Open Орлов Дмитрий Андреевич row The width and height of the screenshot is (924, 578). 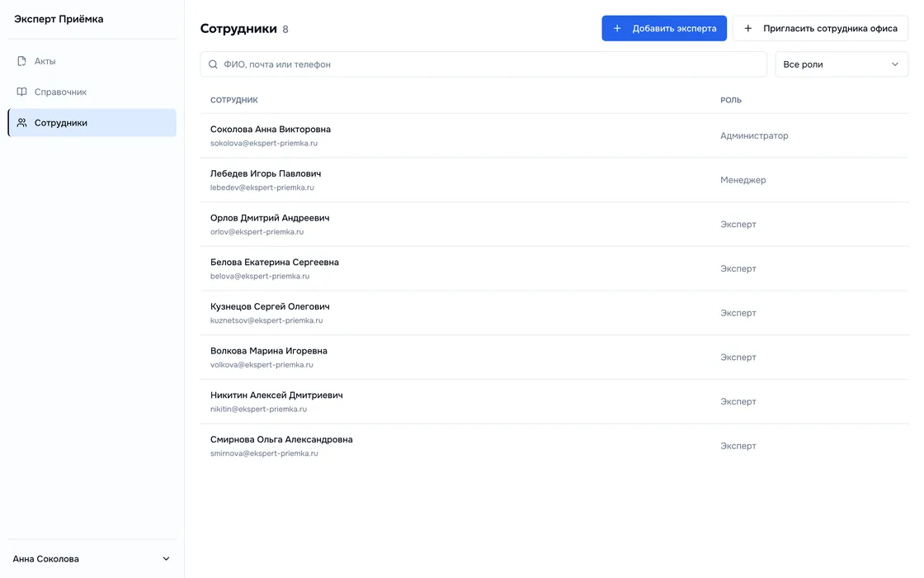[554, 224]
